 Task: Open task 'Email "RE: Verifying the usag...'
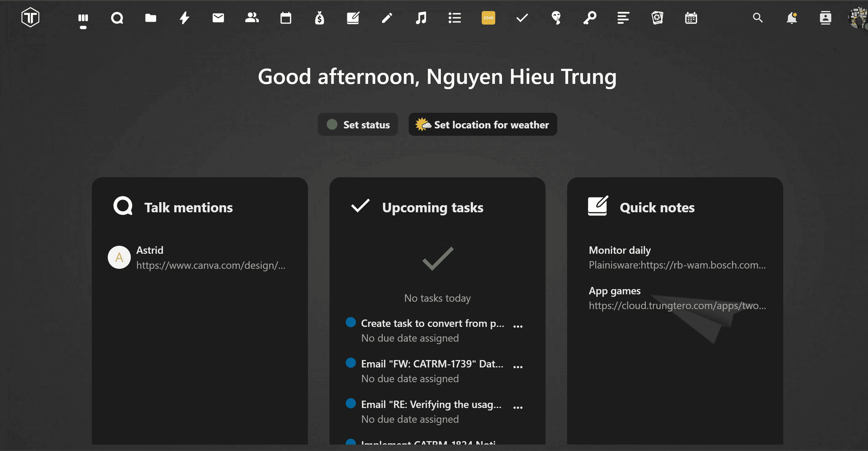pyautogui.click(x=431, y=404)
